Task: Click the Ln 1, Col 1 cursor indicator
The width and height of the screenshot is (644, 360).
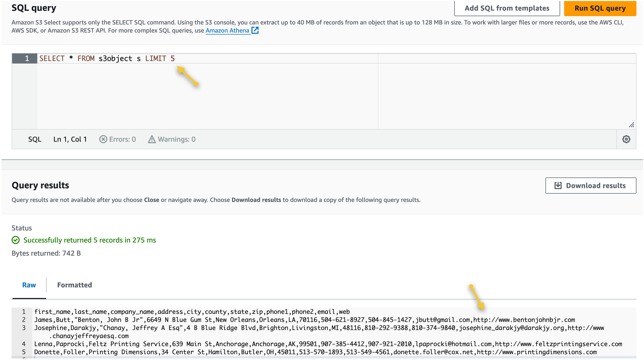Action: pyautogui.click(x=70, y=139)
